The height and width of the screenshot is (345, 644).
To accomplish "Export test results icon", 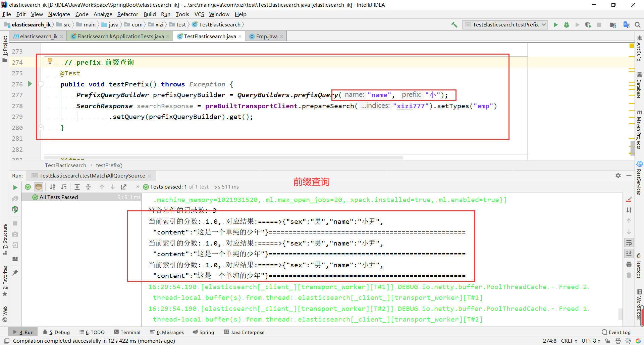I will tap(124, 187).
